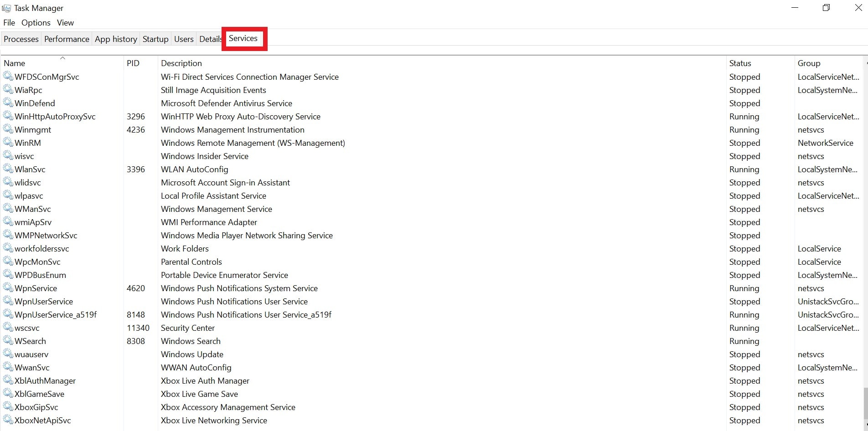Viewport: 868px width, 431px height.
Task: Open the App history tab
Action: coord(116,39)
